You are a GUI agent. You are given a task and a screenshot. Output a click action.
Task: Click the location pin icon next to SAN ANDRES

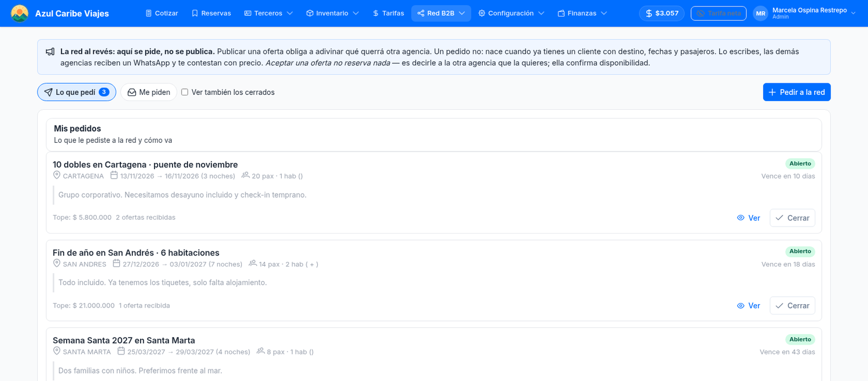tap(57, 264)
